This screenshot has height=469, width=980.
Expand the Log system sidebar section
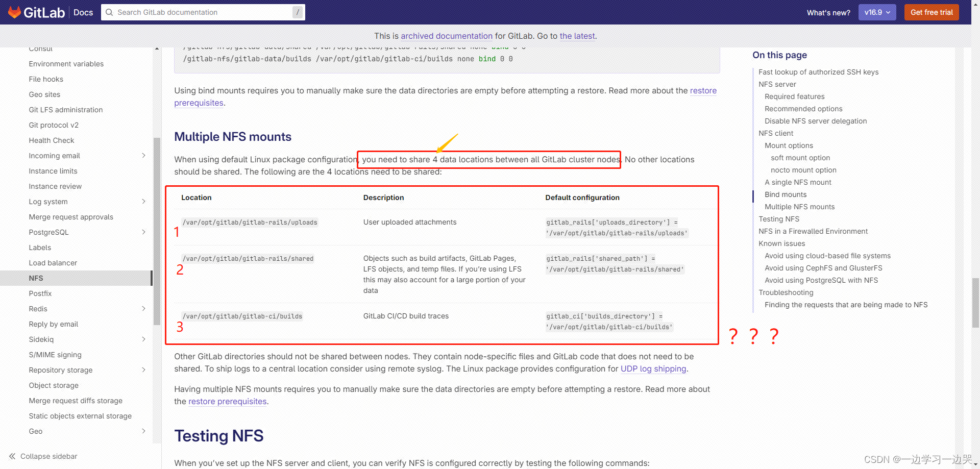point(143,202)
